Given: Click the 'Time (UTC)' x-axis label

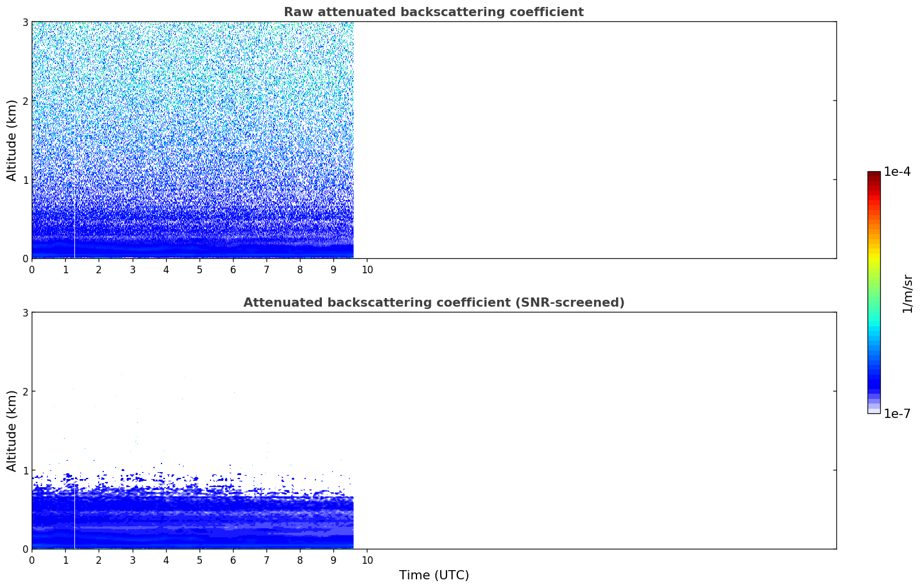Looking at the screenshot, I should (x=434, y=575).
